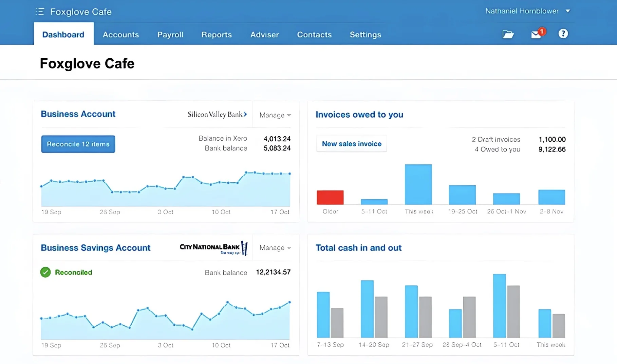Click the 12,2134.57 bank balance value
The image size is (617, 364).
[273, 272]
